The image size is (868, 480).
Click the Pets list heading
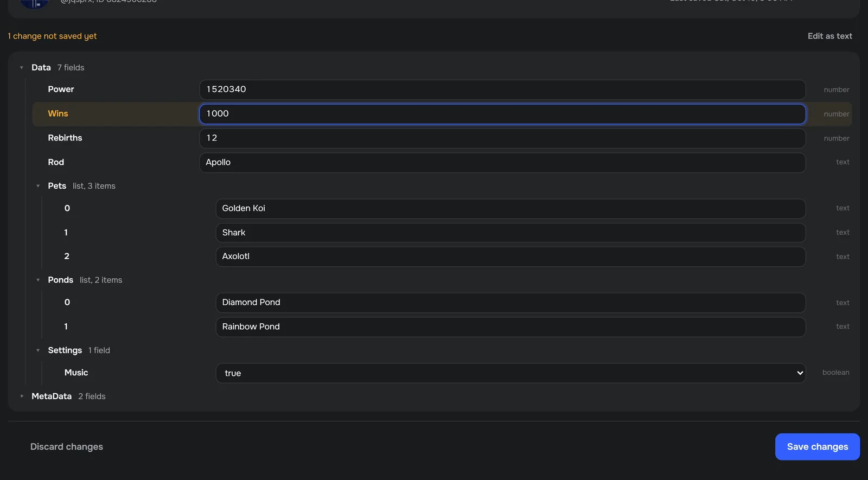[x=57, y=186]
